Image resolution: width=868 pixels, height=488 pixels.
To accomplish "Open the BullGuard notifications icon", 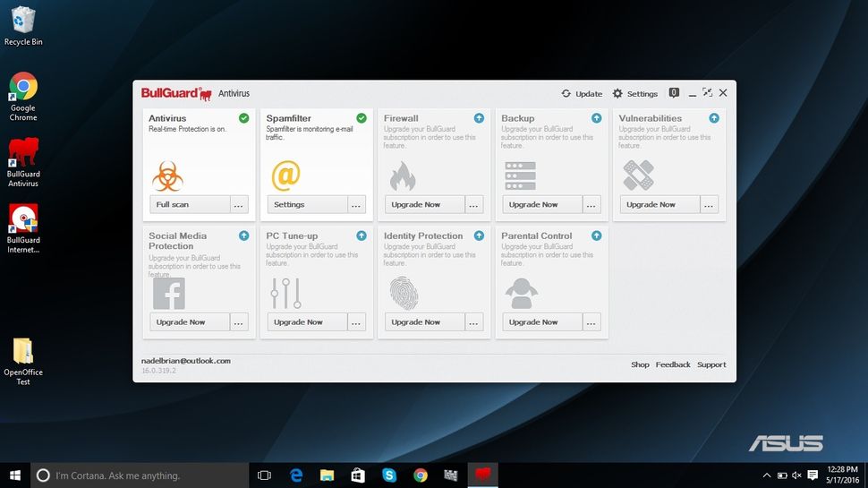I will (x=674, y=93).
